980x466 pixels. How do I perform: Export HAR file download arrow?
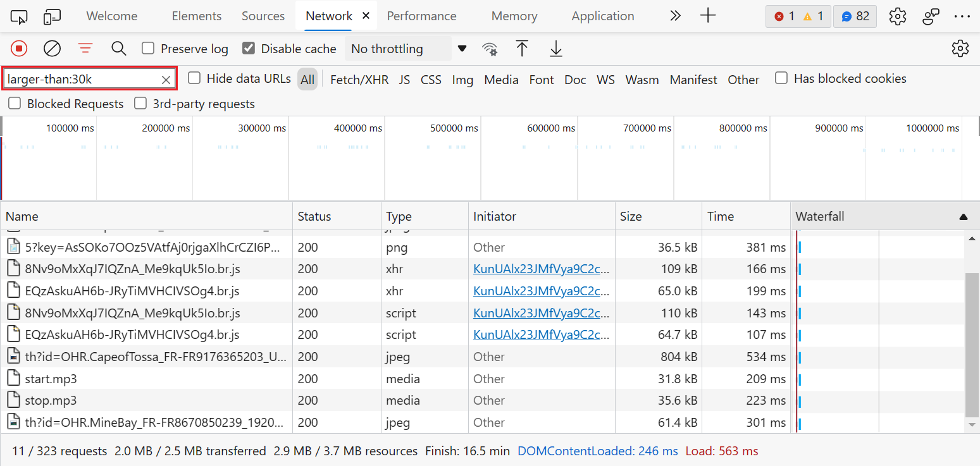pyautogui.click(x=556, y=49)
